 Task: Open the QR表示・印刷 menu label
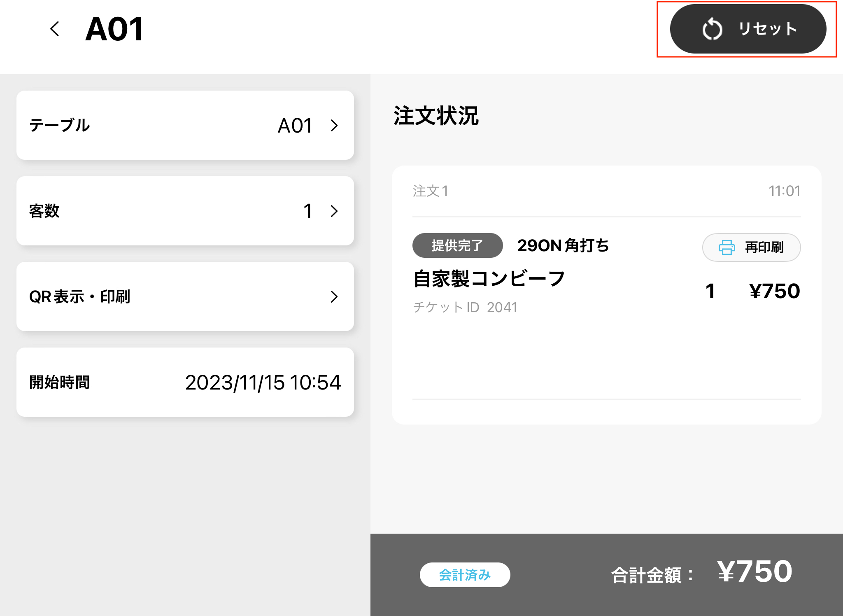[x=80, y=297]
